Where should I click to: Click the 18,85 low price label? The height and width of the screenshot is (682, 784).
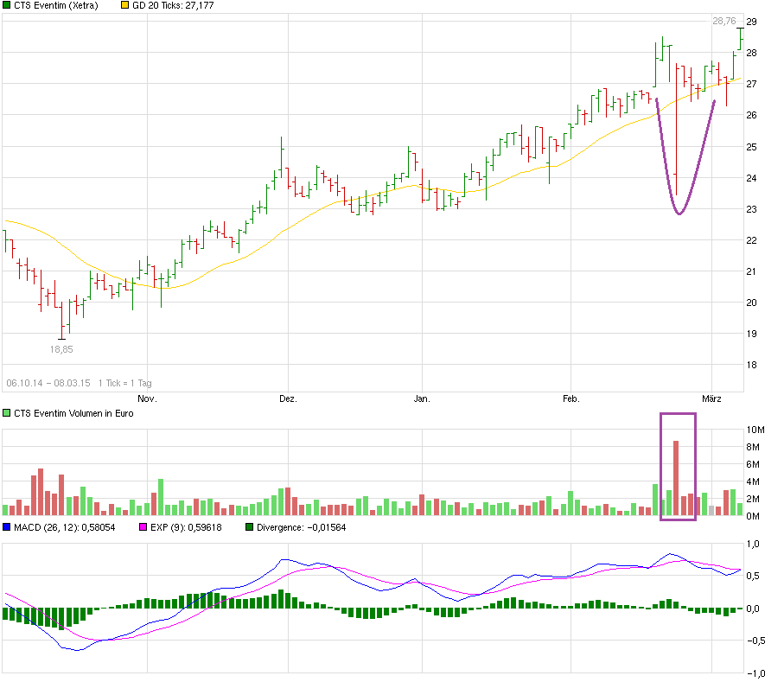click(61, 349)
